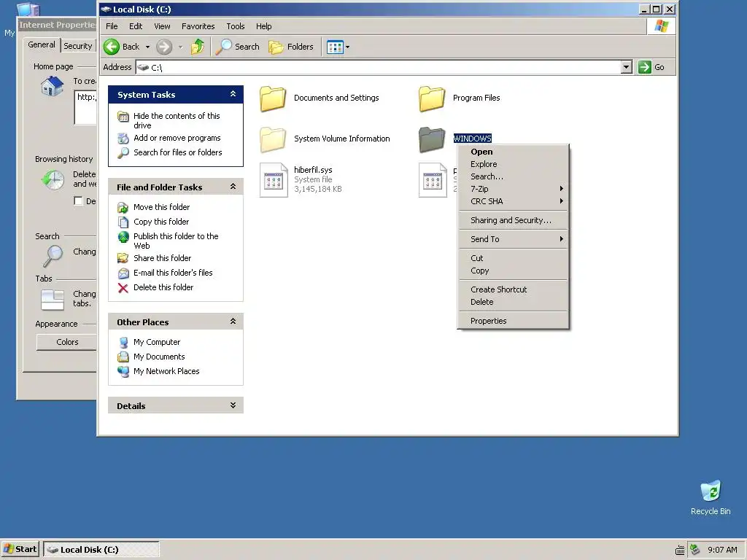Click the green Forward arrow icon
This screenshot has height=560, width=747.
164,47
